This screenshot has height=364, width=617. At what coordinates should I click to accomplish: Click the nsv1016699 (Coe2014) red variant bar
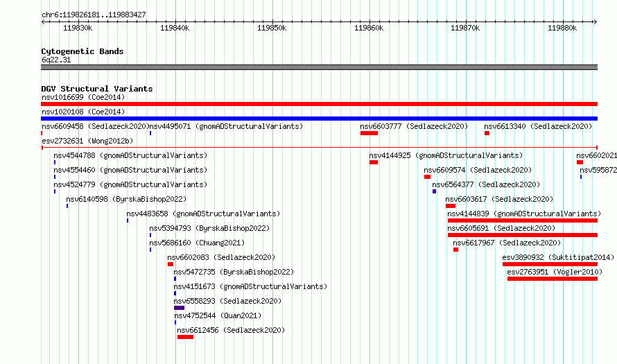319,104
